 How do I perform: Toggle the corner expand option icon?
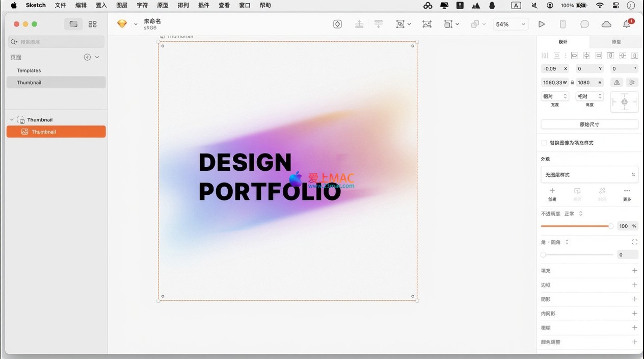634,242
